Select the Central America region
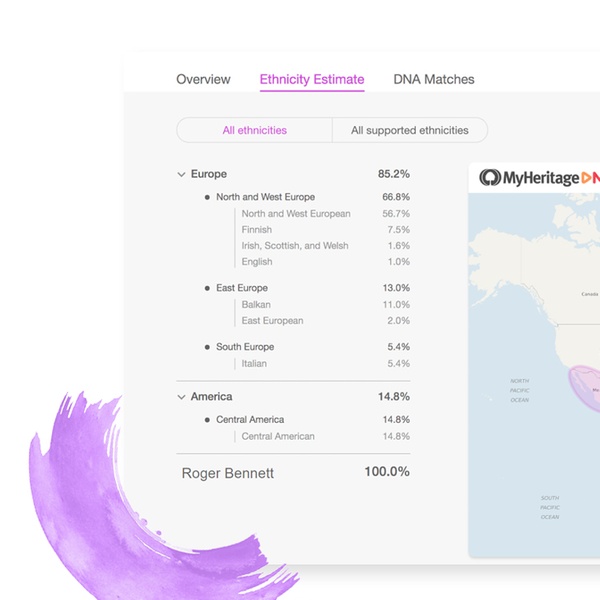The width and height of the screenshot is (600, 600). pos(250,420)
